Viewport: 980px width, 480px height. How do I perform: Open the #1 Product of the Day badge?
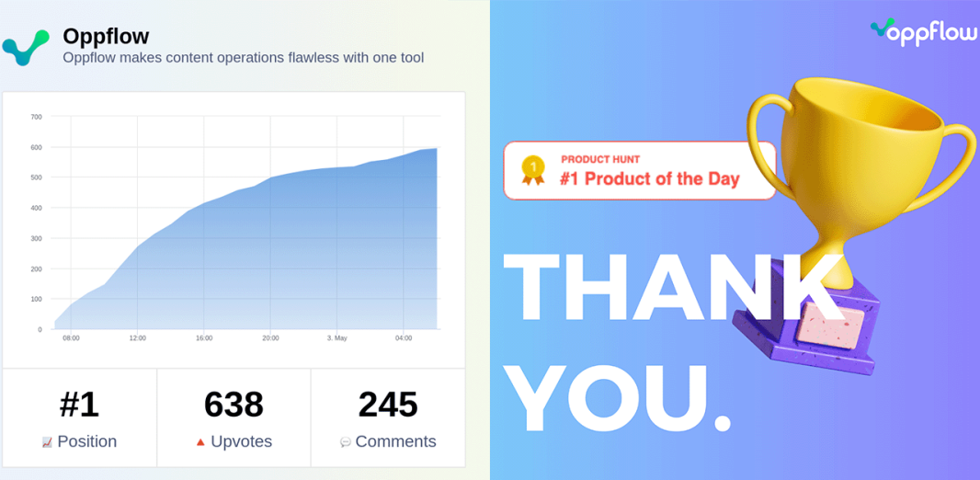639,171
